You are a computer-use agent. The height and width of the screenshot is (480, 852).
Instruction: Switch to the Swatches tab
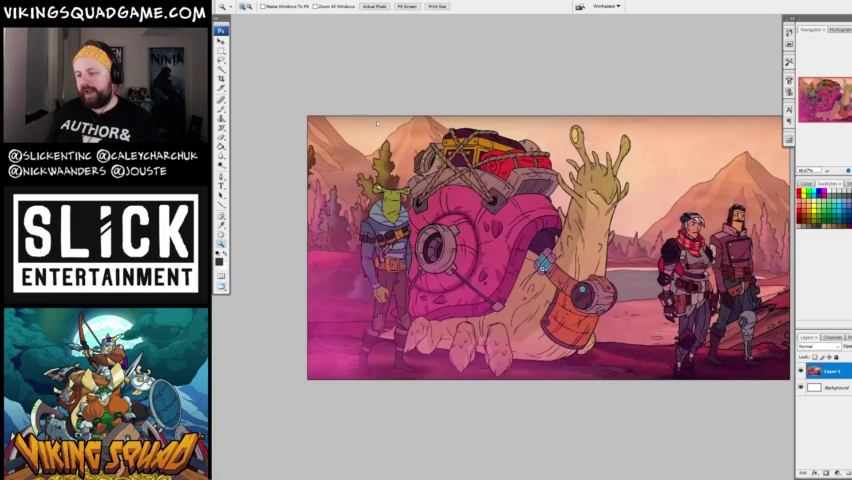pos(827,184)
